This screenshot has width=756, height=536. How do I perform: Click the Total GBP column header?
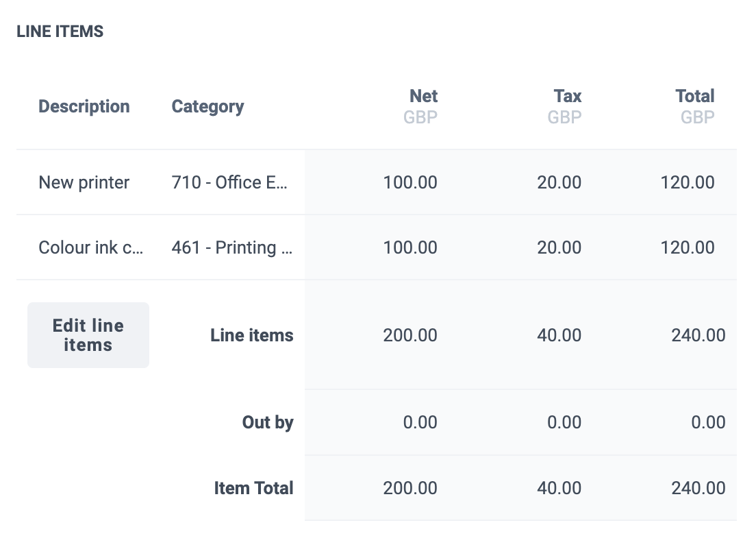pyautogui.click(x=697, y=106)
